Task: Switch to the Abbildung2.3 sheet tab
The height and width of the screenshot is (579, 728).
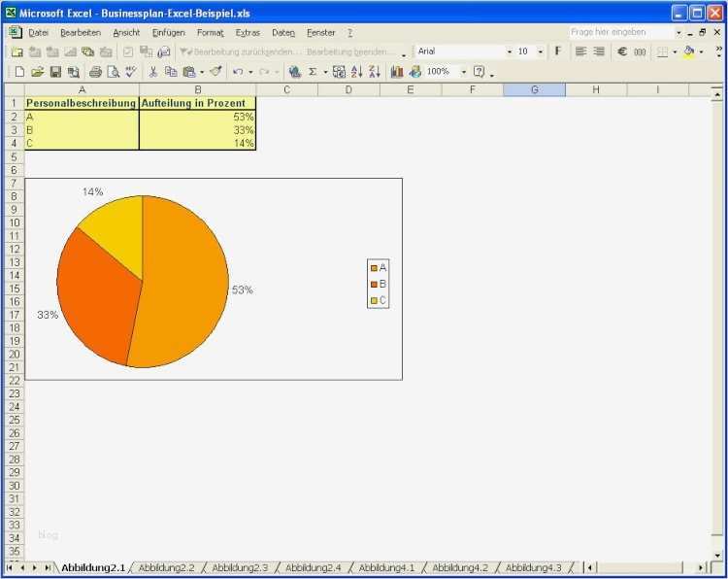Action: pyautogui.click(x=240, y=568)
